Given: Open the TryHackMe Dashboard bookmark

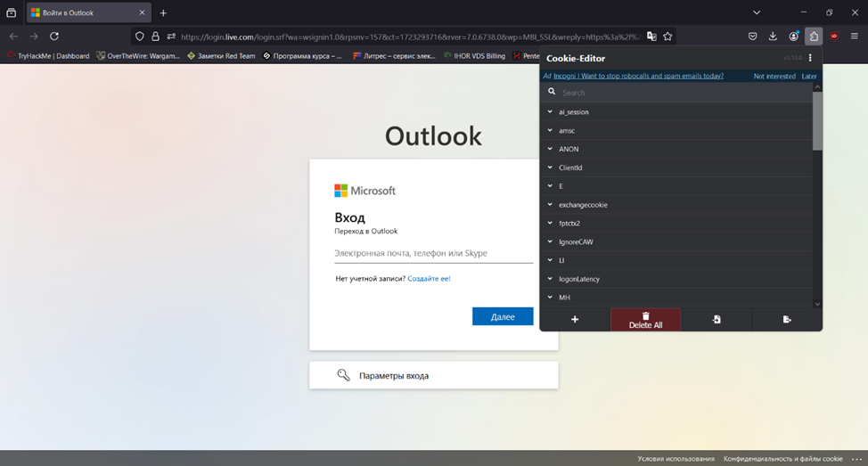Looking at the screenshot, I should coord(48,56).
